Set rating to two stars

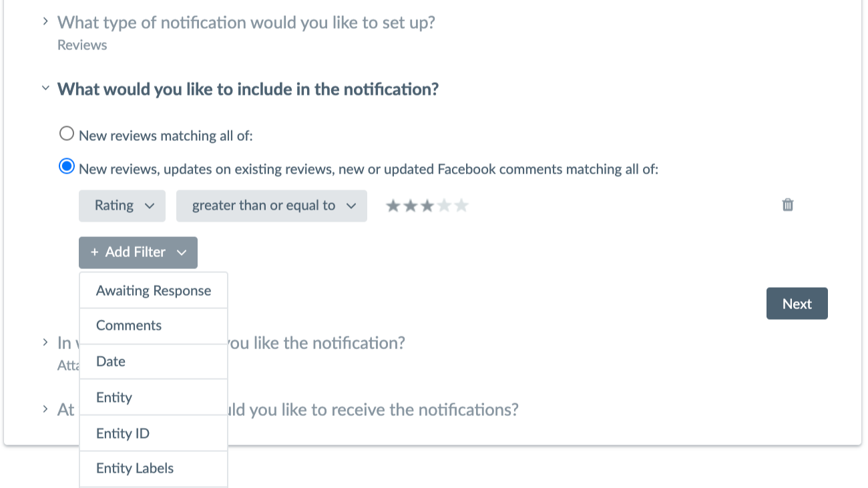(410, 206)
